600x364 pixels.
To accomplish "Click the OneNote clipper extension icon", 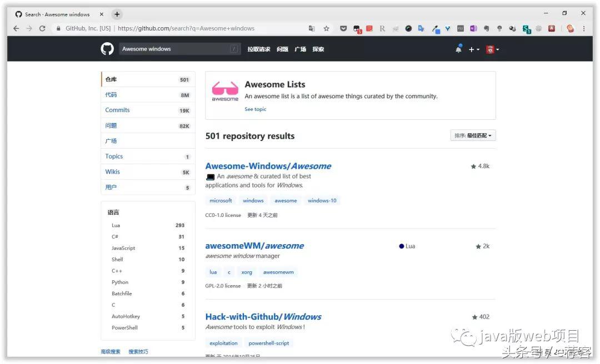I will [x=473, y=28].
